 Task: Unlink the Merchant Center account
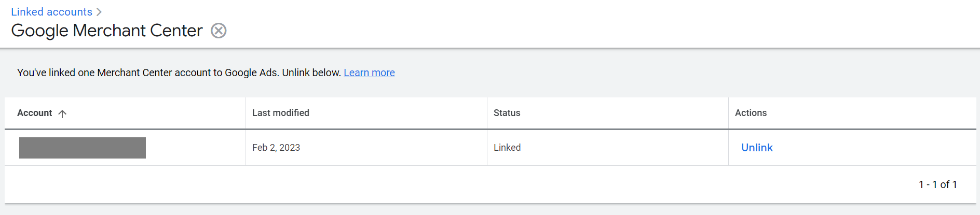757,148
